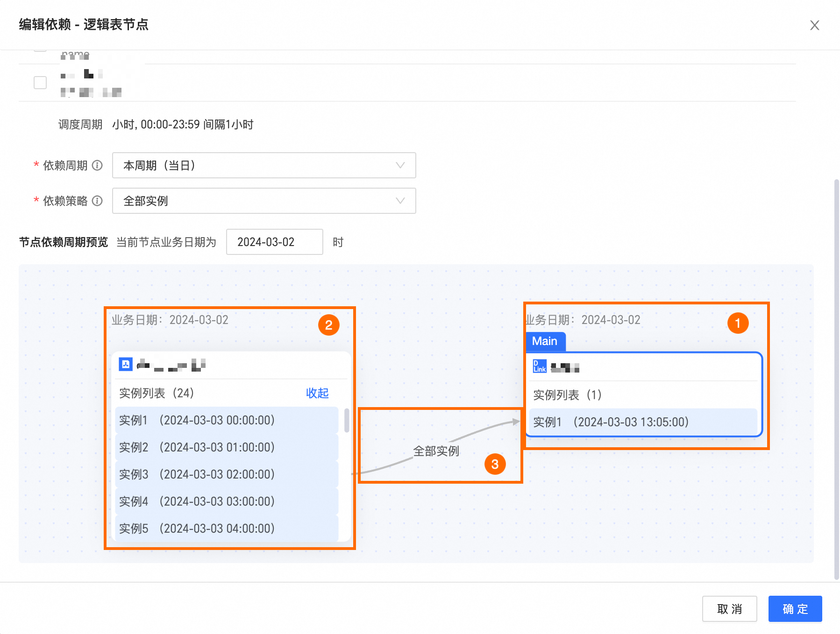Click the instance list scrollbar thumb
The image size is (840, 634).
coord(347,420)
